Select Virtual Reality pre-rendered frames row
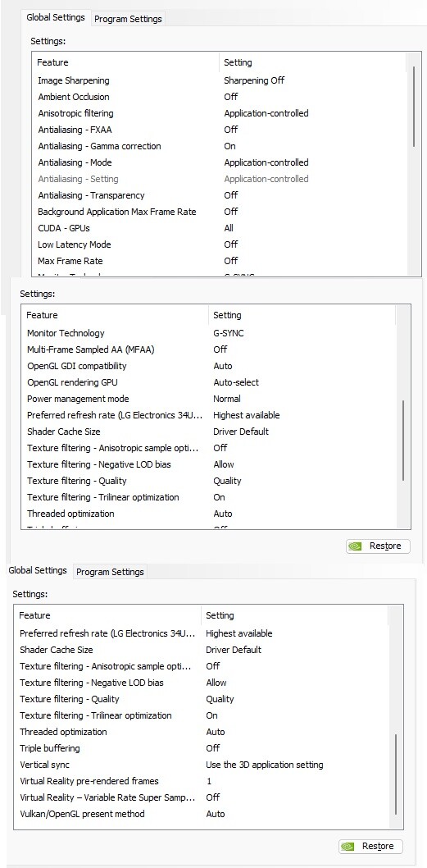The height and width of the screenshot is (868, 427). (x=202, y=781)
